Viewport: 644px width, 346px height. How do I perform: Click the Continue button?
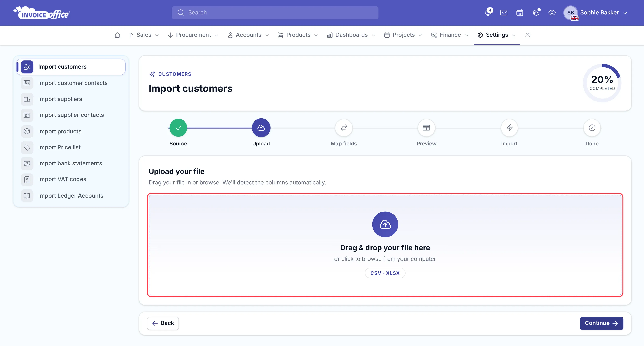pyautogui.click(x=601, y=323)
